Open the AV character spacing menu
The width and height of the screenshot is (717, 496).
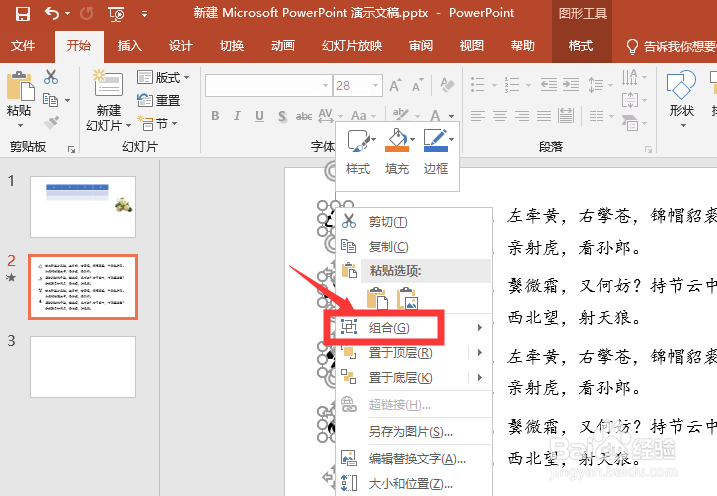point(330,116)
